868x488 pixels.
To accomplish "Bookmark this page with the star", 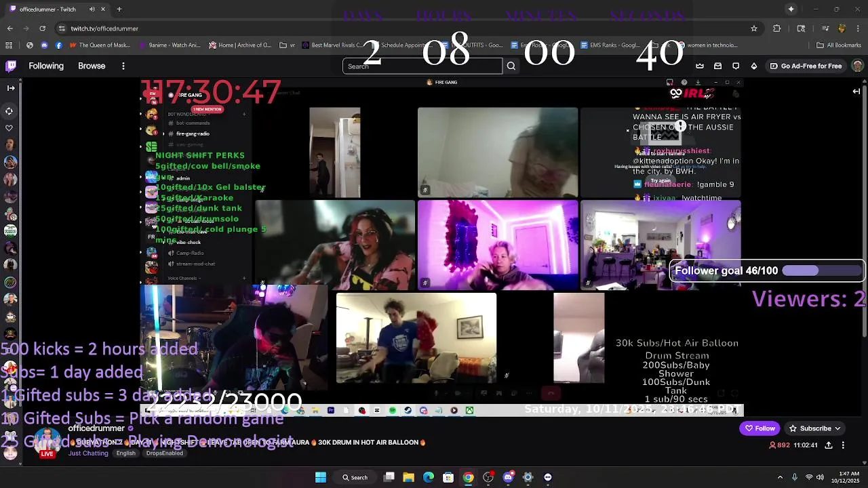I will click(x=753, y=28).
